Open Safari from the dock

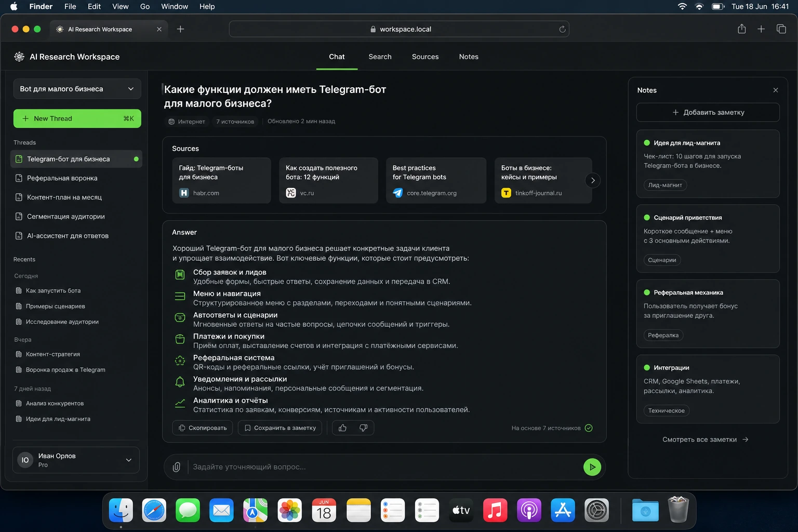(154, 510)
